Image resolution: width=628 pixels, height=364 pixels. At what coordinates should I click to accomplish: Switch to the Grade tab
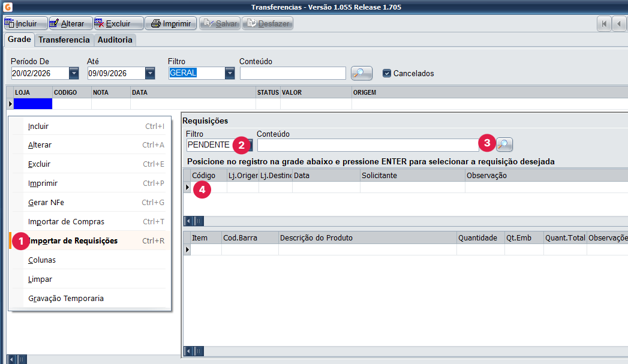coord(19,39)
